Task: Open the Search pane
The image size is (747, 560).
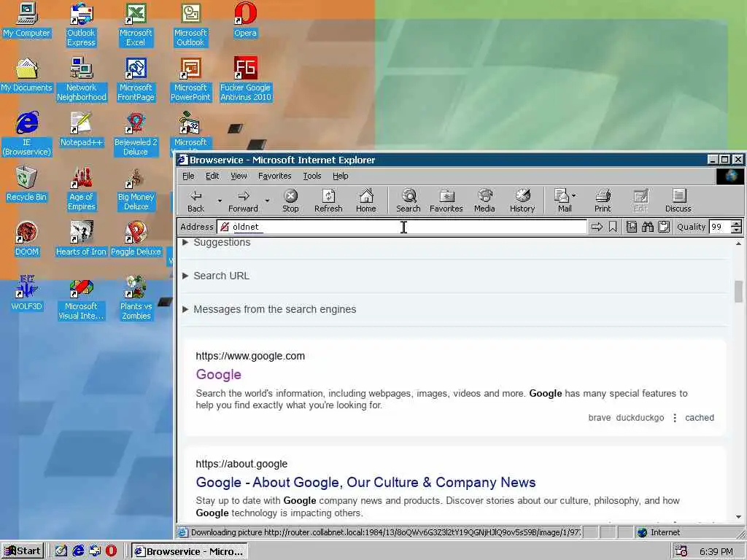Action: click(409, 201)
